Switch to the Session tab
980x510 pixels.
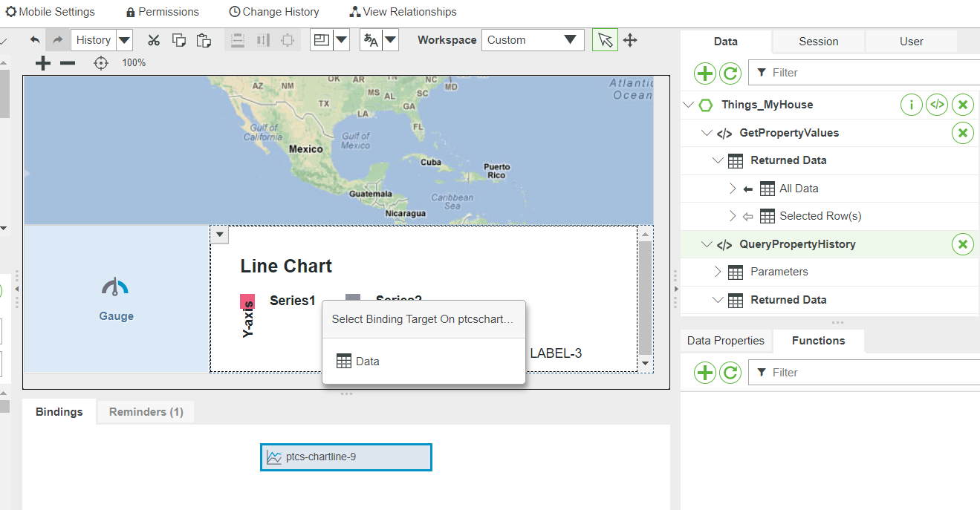pyautogui.click(x=817, y=42)
